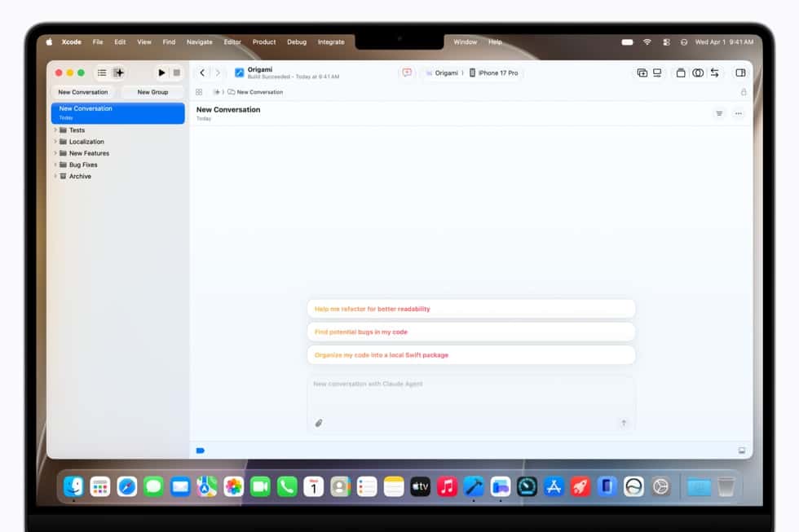
Task: Open the ellipsis more options menu
Action: pyautogui.click(x=739, y=113)
